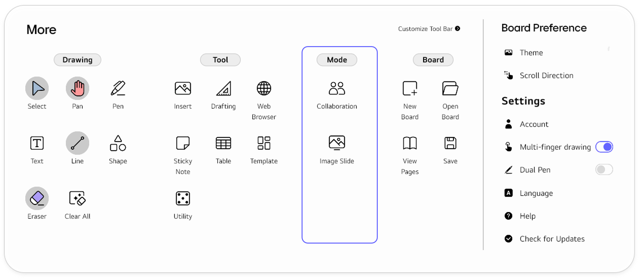Add a Sticky Note
Image resolution: width=644 pixels, height=278 pixels.
click(x=183, y=143)
